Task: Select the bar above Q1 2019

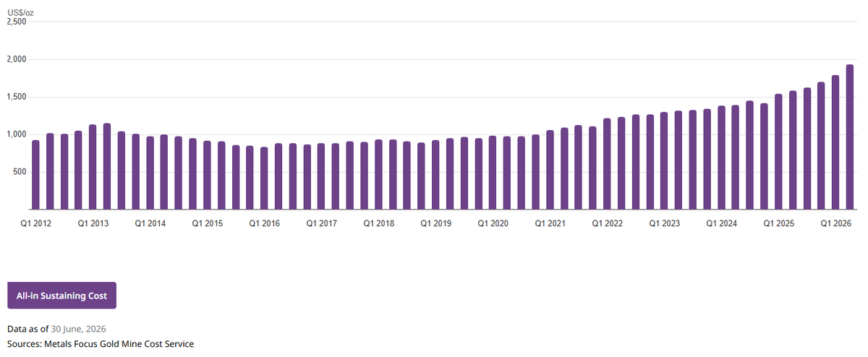Action: (x=435, y=175)
